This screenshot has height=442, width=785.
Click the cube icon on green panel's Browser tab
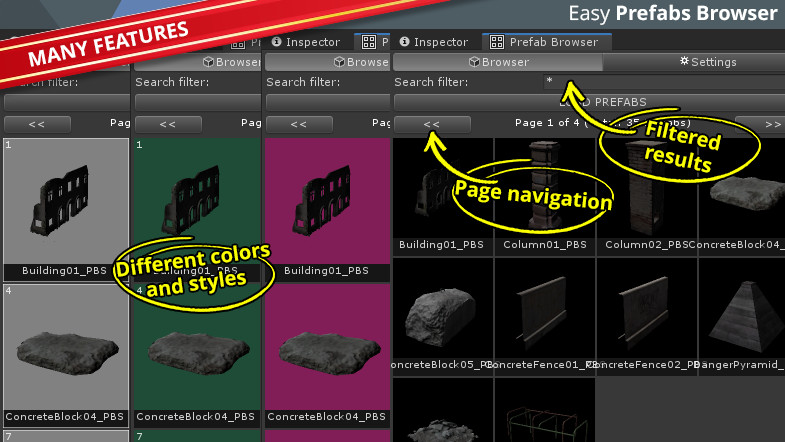[x=208, y=62]
